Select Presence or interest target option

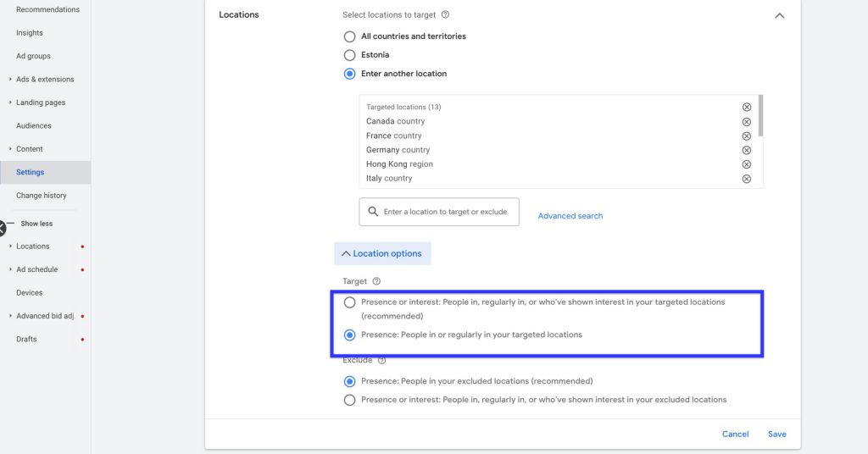pos(349,302)
